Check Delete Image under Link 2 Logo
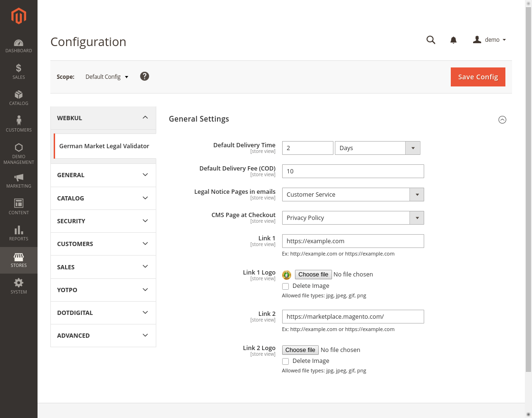Image resolution: width=532 pixels, height=418 pixels. click(x=285, y=361)
